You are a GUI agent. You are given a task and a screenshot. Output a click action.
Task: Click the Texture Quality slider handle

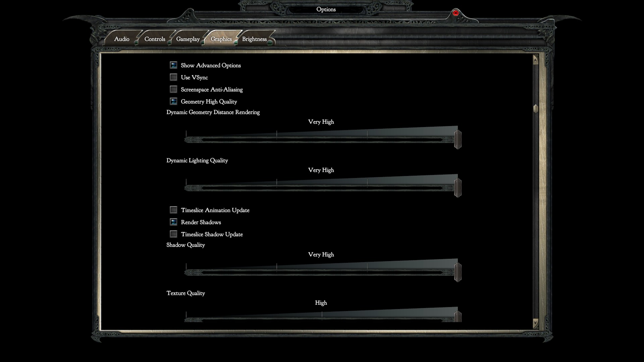pos(458,316)
